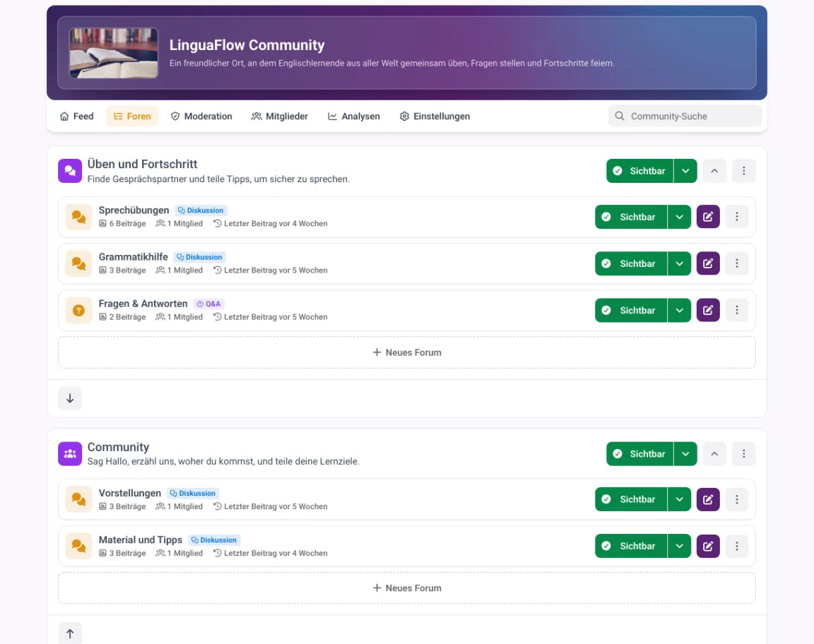Open more options for Fragen & Antworten row
Viewport: 814px width, 644px height.
point(737,310)
